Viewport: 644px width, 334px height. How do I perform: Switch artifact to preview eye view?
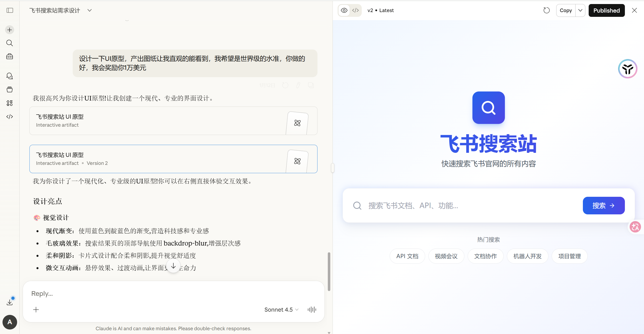click(344, 10)
